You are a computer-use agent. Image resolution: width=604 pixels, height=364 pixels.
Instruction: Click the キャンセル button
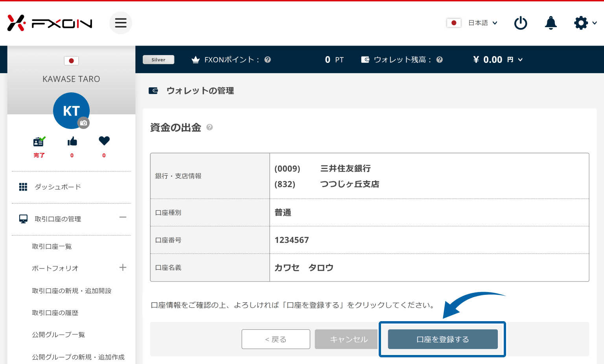pyautogui.click(x=346, y=339)
